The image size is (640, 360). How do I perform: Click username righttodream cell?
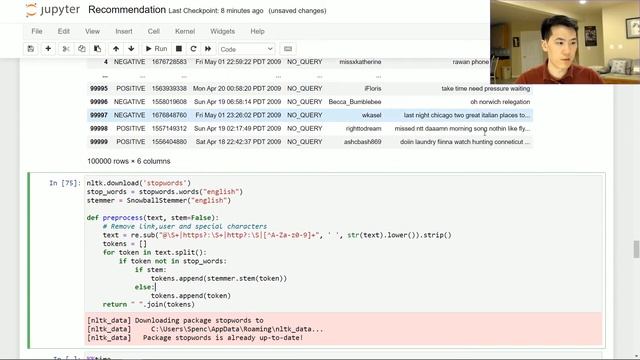[x=363, y=129]
